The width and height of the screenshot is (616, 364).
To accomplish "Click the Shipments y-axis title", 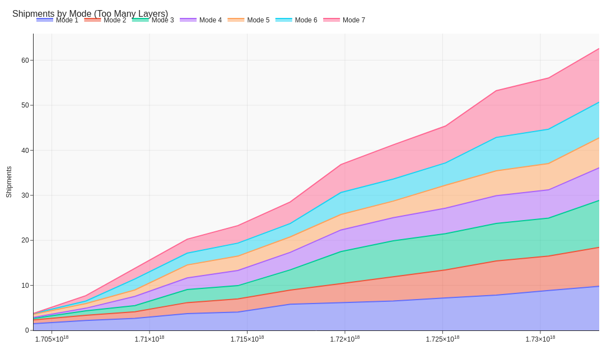I will 9,182.
